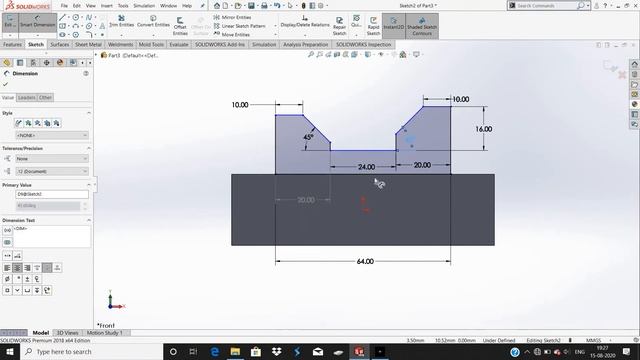The width and height of the screenshot is (640, 360).
Task: Open the Window menu
Action: 168,6
